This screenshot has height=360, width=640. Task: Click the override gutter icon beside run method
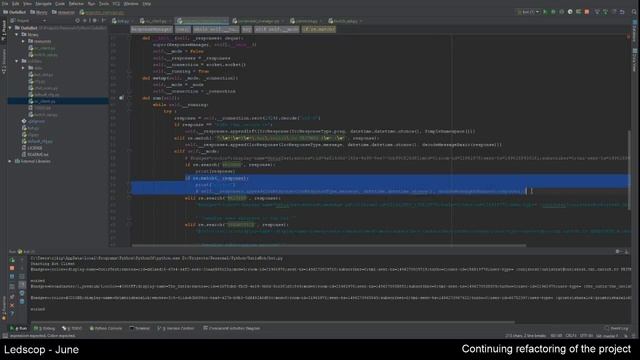121,98
